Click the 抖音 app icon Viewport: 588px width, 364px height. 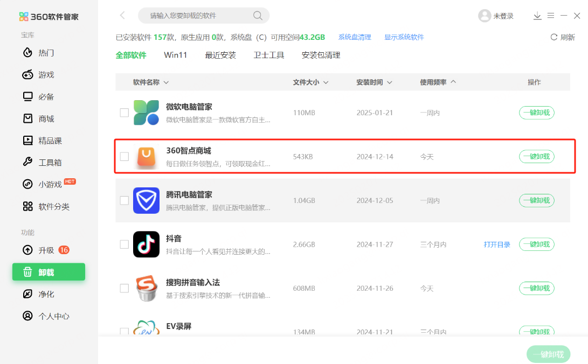146,244
